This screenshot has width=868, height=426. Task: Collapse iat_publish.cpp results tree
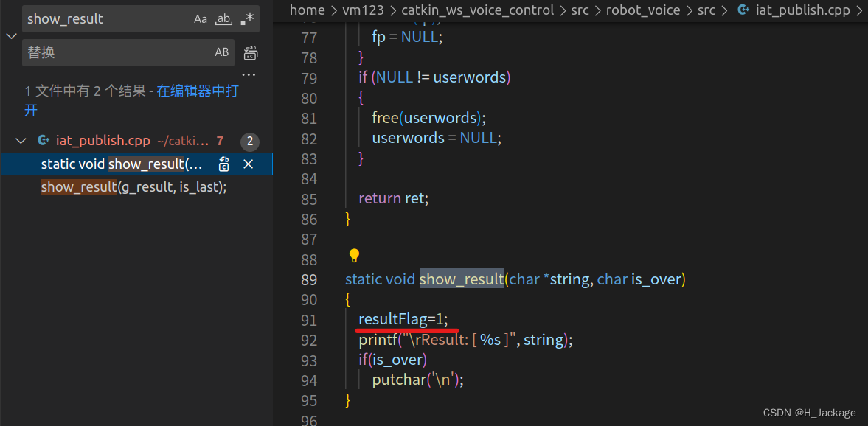pos(21,141)
